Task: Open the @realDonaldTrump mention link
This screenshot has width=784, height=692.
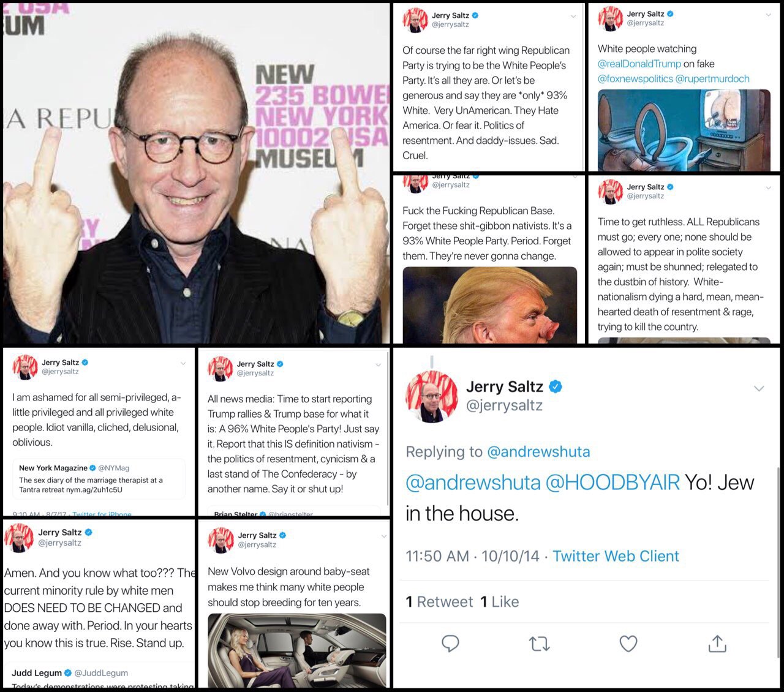Action: coord(639,64)
